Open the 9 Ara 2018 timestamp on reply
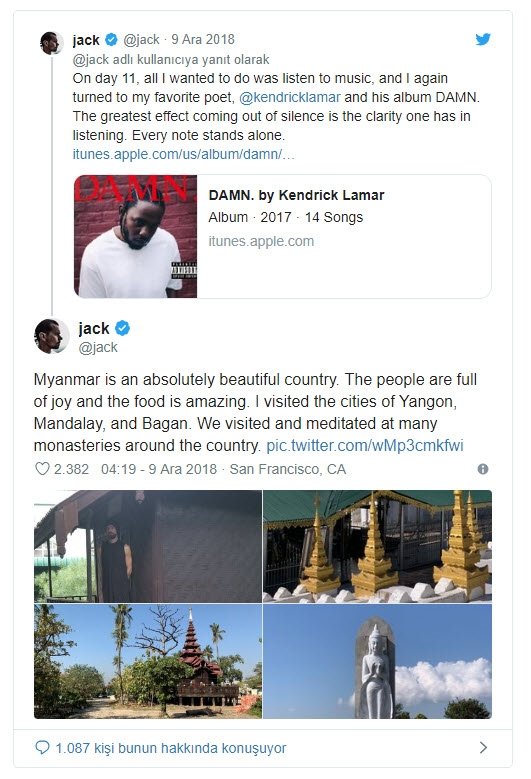531x779 pixels. click(x=203, y=39)
